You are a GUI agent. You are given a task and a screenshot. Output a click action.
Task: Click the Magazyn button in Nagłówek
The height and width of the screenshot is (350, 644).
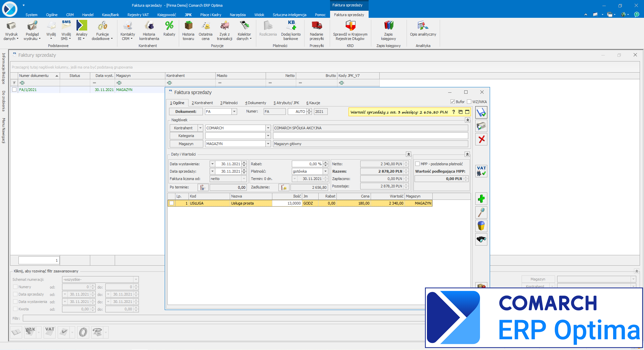coord(186,144)
